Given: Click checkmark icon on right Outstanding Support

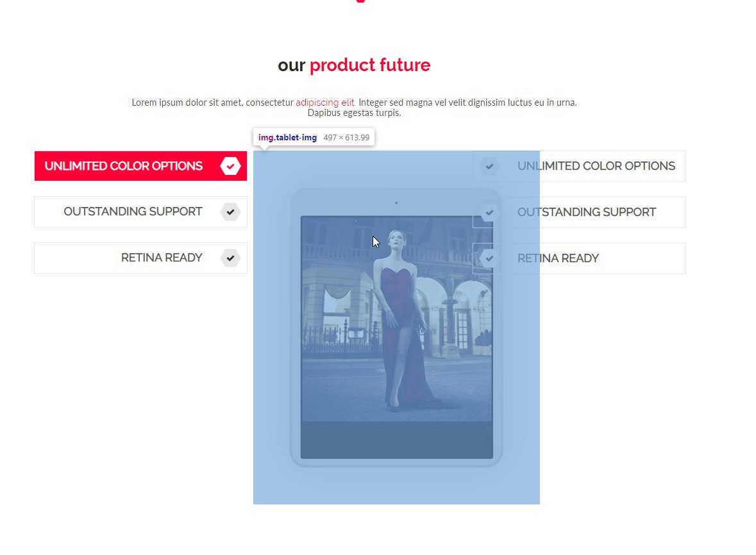Looking at the screenshot, I should [x=489, y=213].
